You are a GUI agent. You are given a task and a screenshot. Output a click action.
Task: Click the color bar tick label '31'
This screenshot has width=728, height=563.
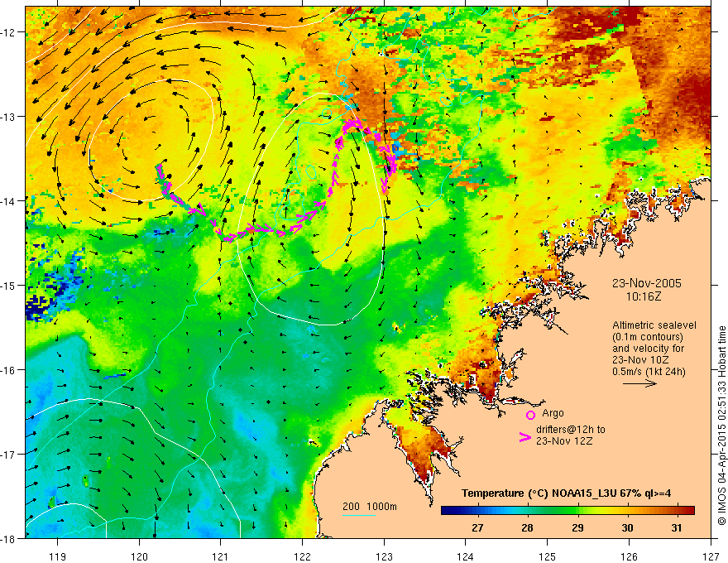click(677, 527)
